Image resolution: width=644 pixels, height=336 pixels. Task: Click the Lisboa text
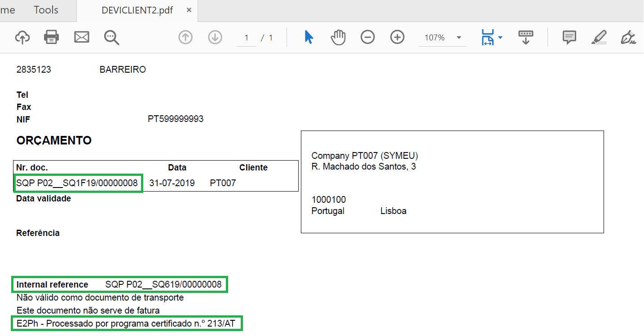point(393,211)
